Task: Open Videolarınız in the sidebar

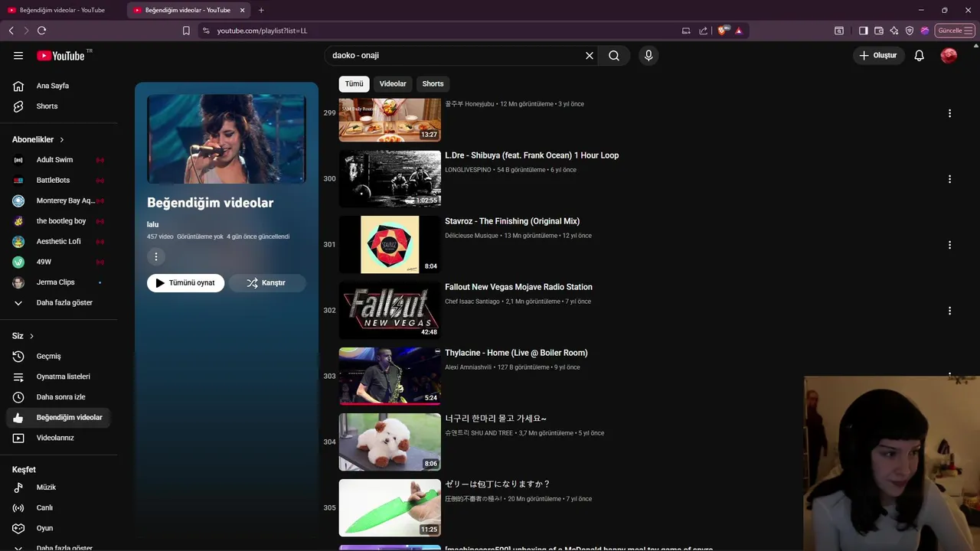Action: pyautogui.click(x=60, y=438)
